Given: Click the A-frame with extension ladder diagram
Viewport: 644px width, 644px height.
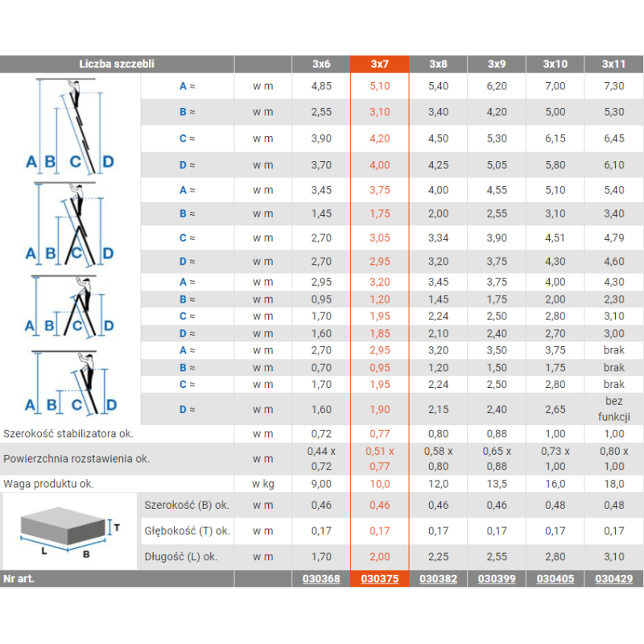Looking at the screenshot, I should [x=70, y=225].
